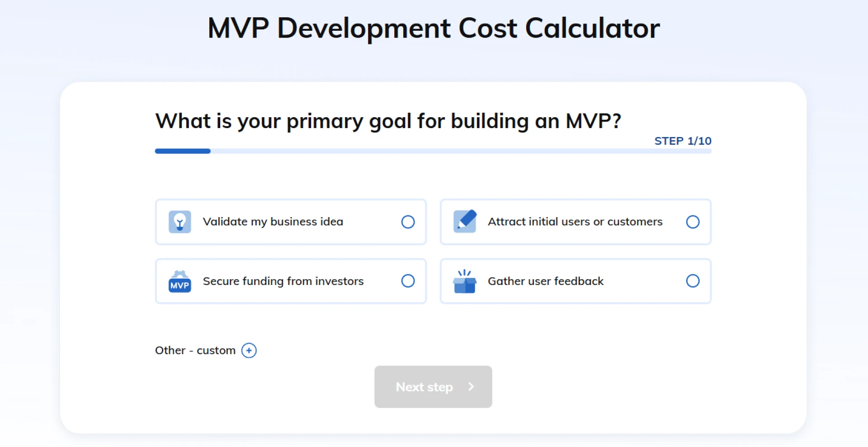Select the Validate my business idea radio button
The width and height of the screenshot is (868, 447).
click(x=408, y=222)
